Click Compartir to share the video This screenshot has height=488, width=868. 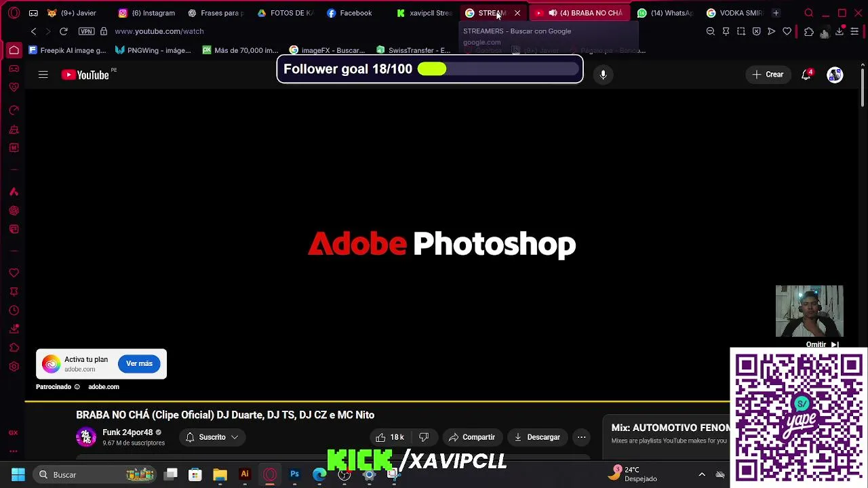(472, 437)
